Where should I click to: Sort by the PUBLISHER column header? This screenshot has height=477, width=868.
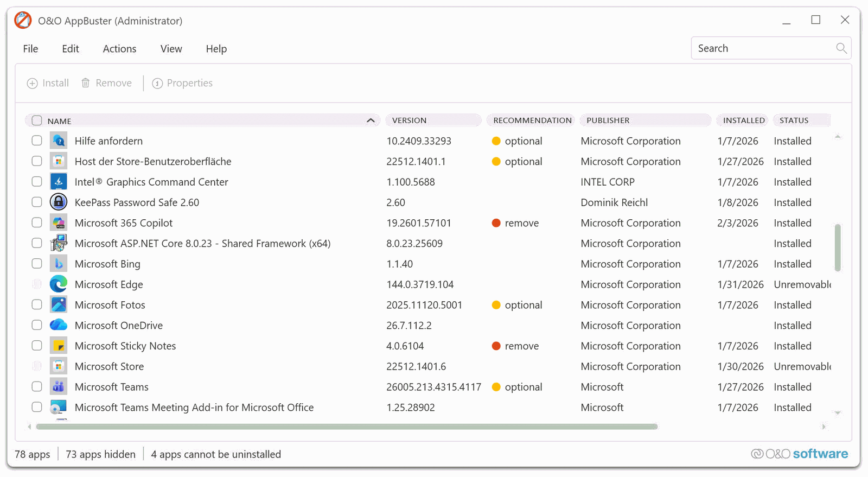point(608,120)
